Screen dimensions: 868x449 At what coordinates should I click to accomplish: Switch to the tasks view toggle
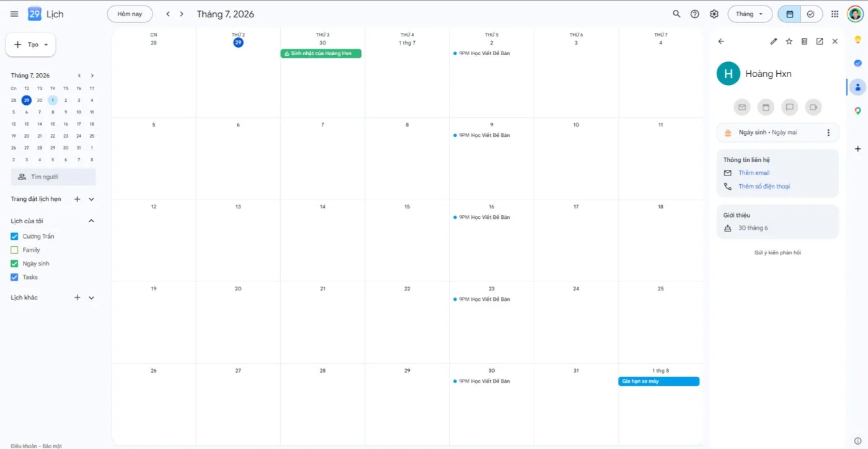811,14
